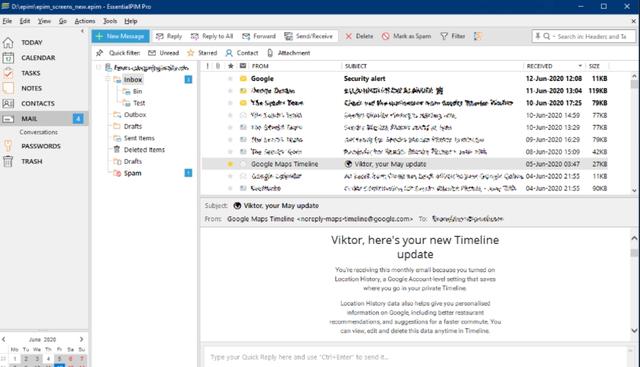The image size is (640, 367).
Task: Toggle the Attachment quick filter
Action: 289,53
